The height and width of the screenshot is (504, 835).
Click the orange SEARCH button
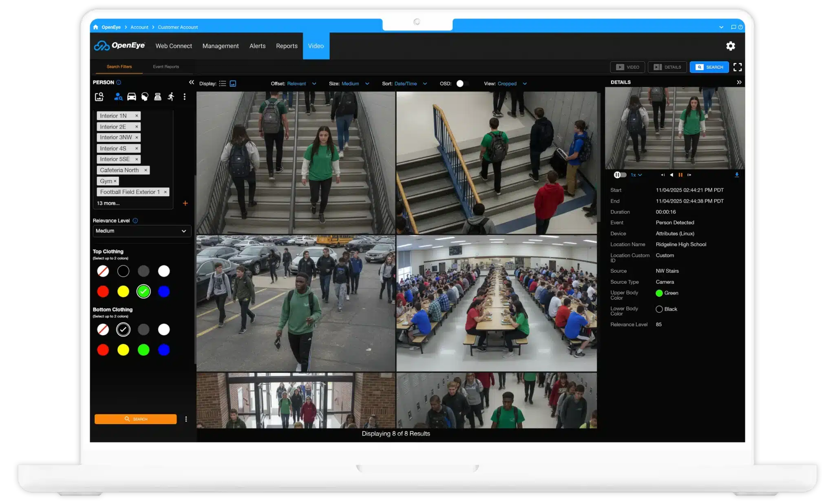point(135,419)
